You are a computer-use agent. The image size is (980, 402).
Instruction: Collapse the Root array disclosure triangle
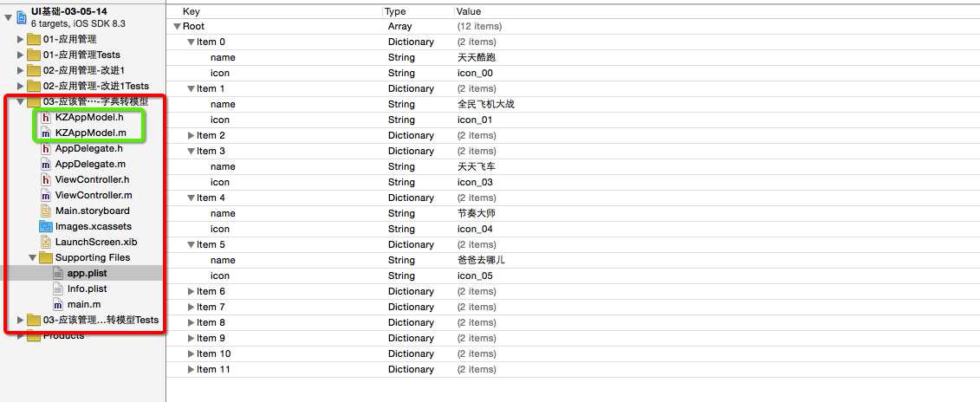point(178,27)
